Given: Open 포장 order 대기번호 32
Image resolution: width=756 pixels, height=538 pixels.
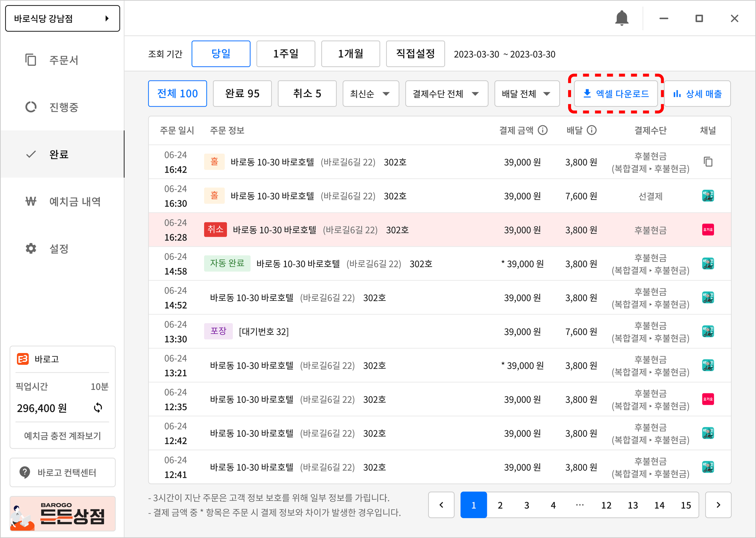Looking at the screenshot, I should click(x=440, y=332).
